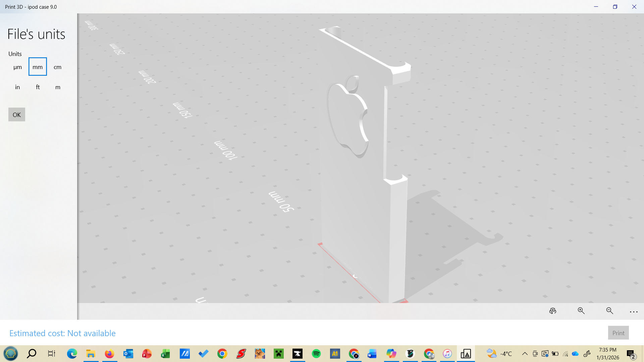Open taskbar Search

32,354
